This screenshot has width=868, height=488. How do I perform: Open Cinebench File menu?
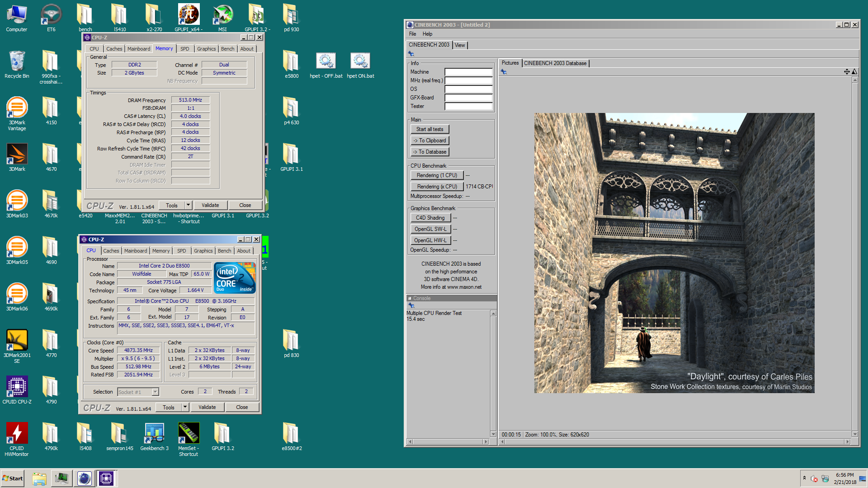click(x=412, y=34)
